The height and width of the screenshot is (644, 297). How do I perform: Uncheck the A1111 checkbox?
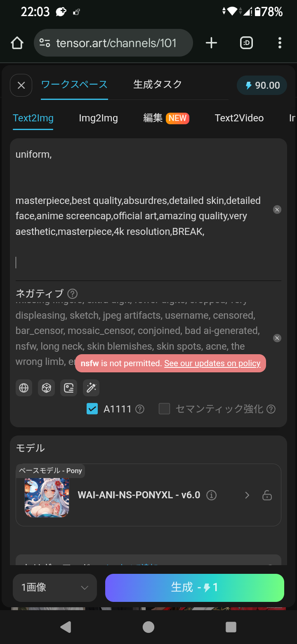pyautogui.click(x=92, y=409)
